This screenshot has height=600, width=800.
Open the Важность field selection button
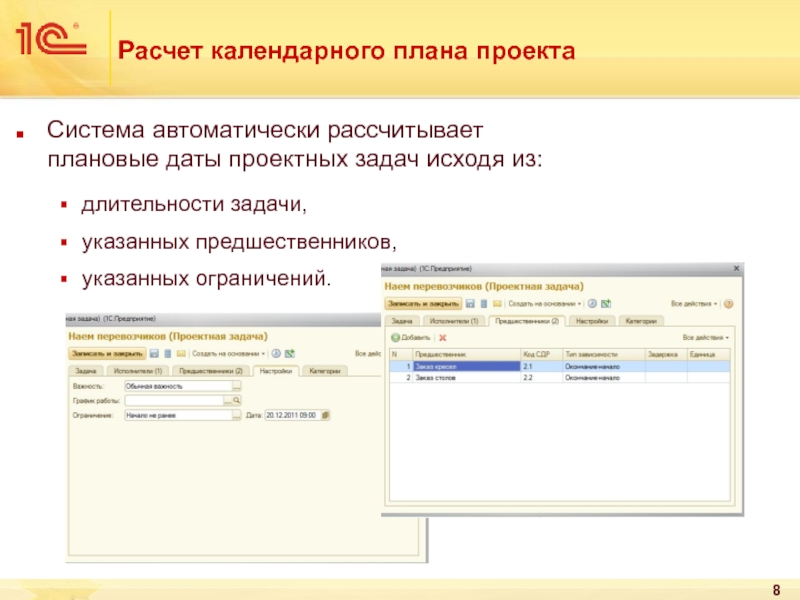237,385
